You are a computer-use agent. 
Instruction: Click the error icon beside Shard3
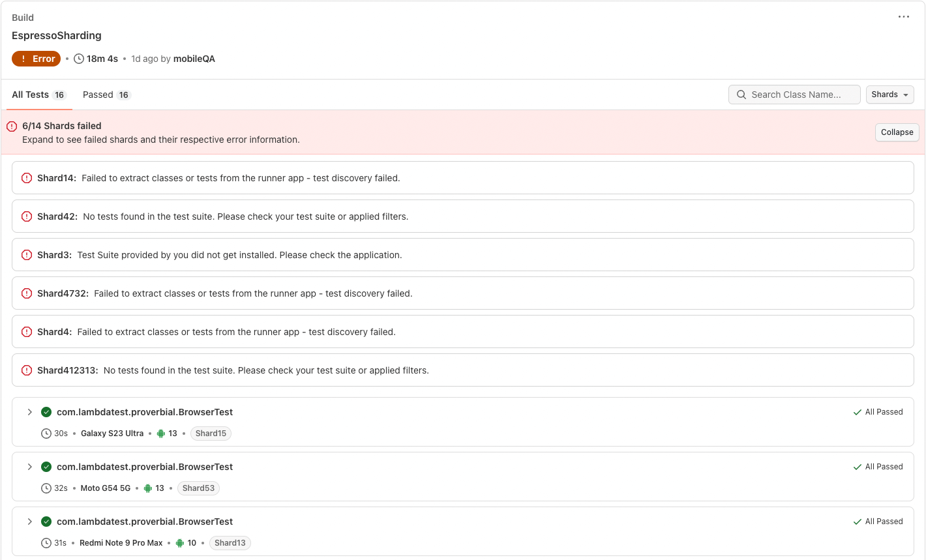pos(27,255)
